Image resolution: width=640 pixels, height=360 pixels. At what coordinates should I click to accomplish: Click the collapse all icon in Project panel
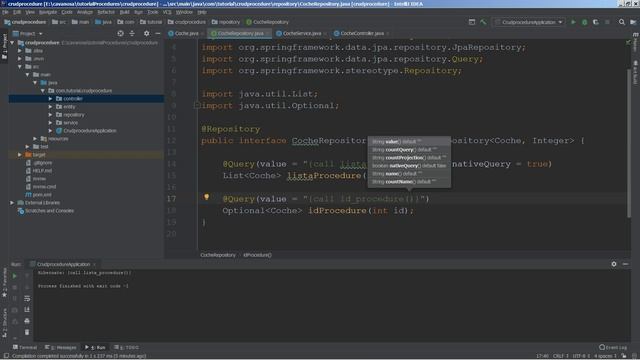coord(132,33)
